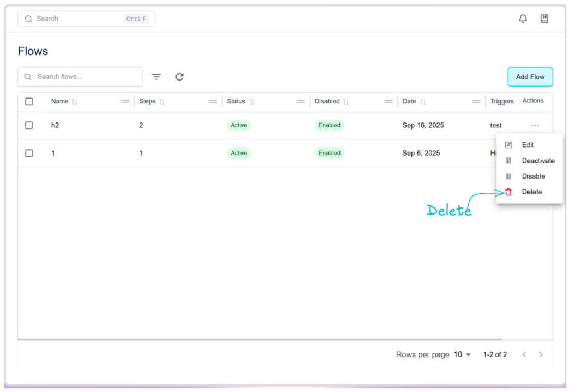Expand the Rows per page dropdown
The height and width of the screenshot is (392, 570).
coord(462,354)
